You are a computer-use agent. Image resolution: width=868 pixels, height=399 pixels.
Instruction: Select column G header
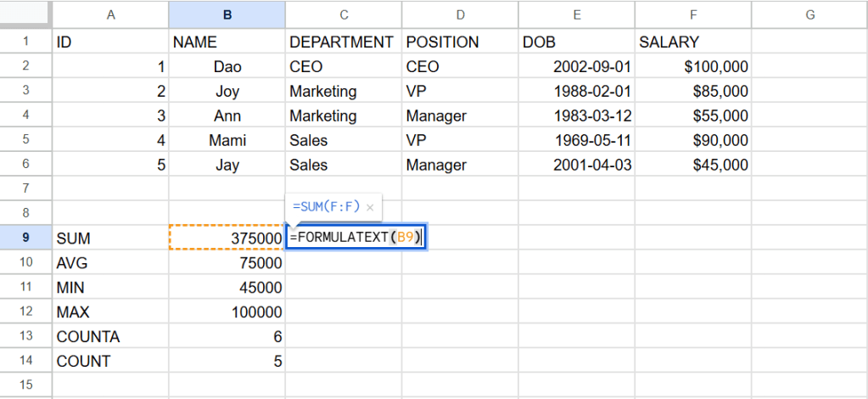pyautogui.click(x=809, y=14)
